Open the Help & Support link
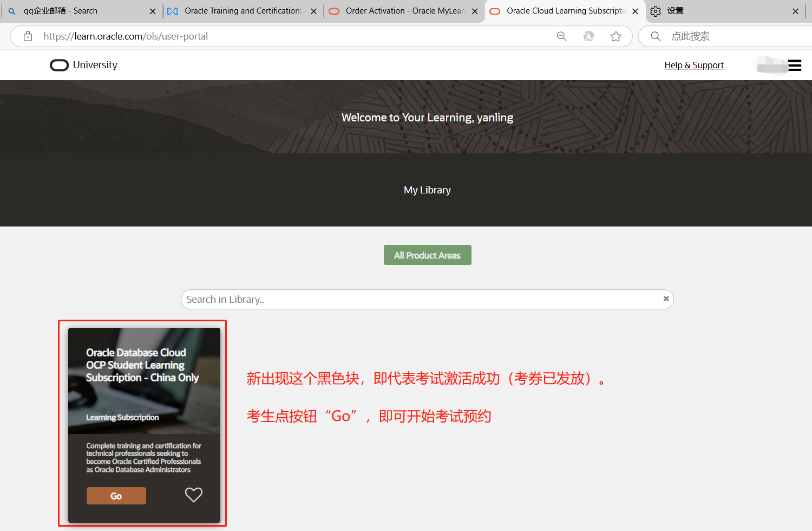Viewport: 812px width, 531px height. click(694, 65)
